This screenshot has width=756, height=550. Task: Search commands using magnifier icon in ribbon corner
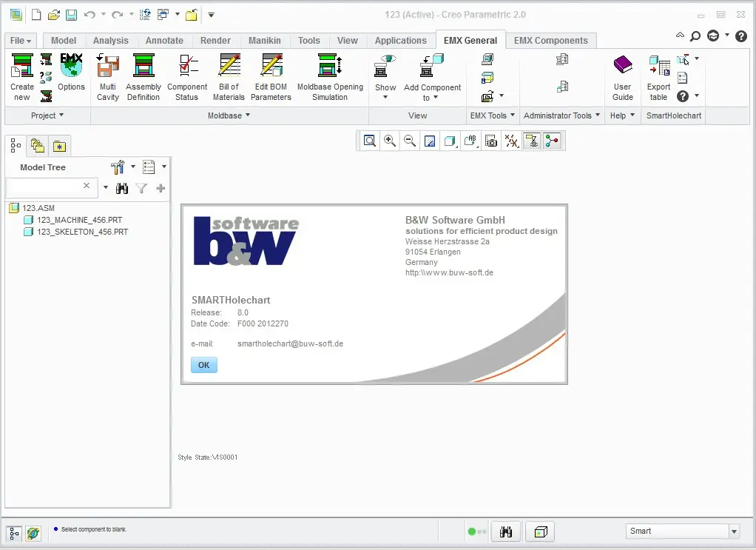point(695,36)
